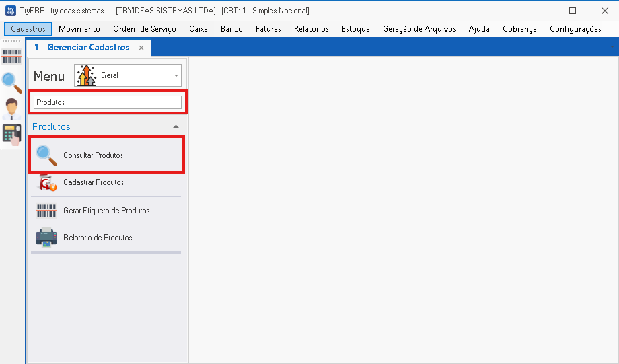The height and width of the screenshot is (364, 619).
Task: Click the Gerar Etiqueta barcode icon
Action: 46,211
